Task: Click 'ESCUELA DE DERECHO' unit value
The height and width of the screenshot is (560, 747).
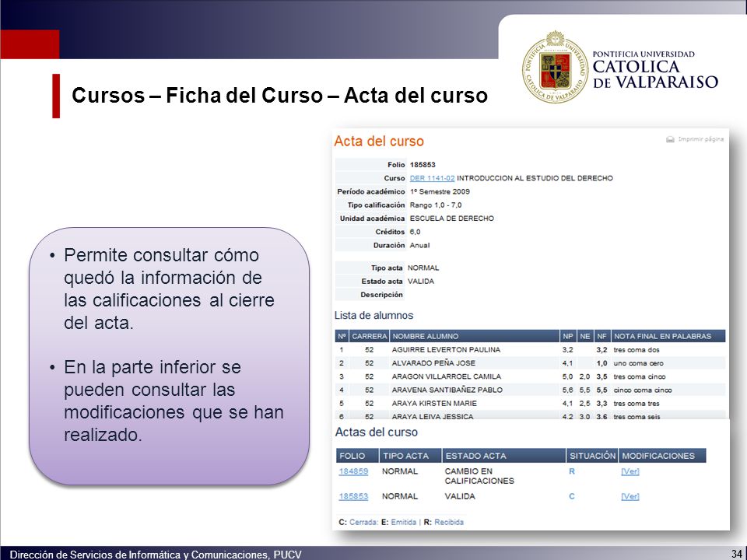Action: click(x=451, y=218)
